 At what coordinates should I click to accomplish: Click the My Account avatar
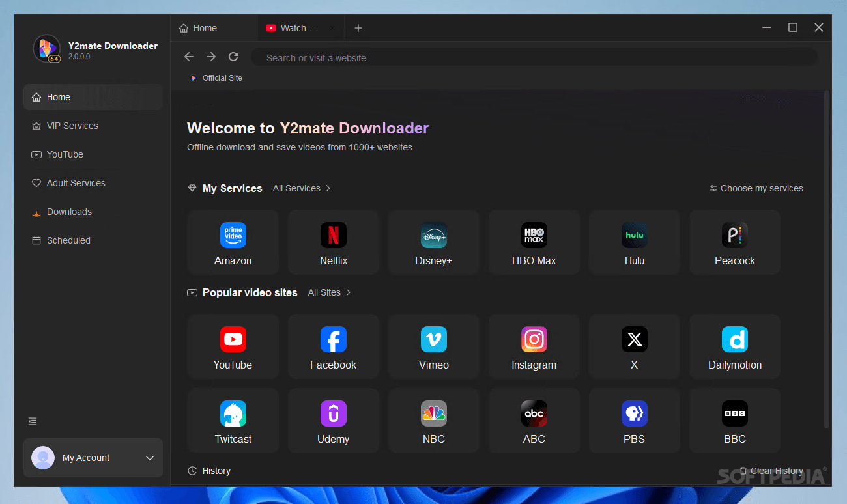[43, 458]
